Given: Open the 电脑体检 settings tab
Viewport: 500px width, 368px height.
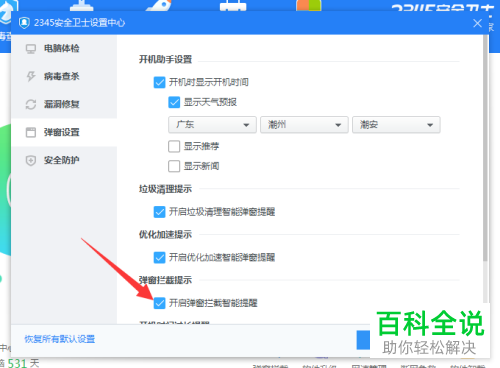Looking at the screenshot, I should point(64,49).
